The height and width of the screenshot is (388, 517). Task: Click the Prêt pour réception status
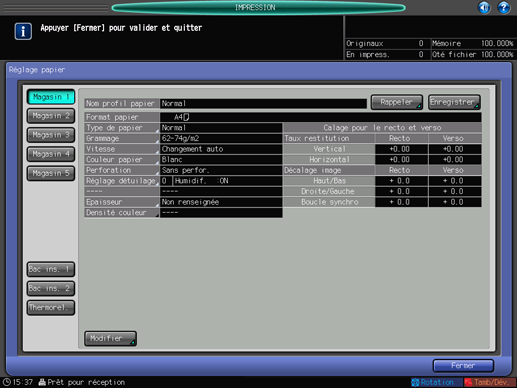click(86, 382)
